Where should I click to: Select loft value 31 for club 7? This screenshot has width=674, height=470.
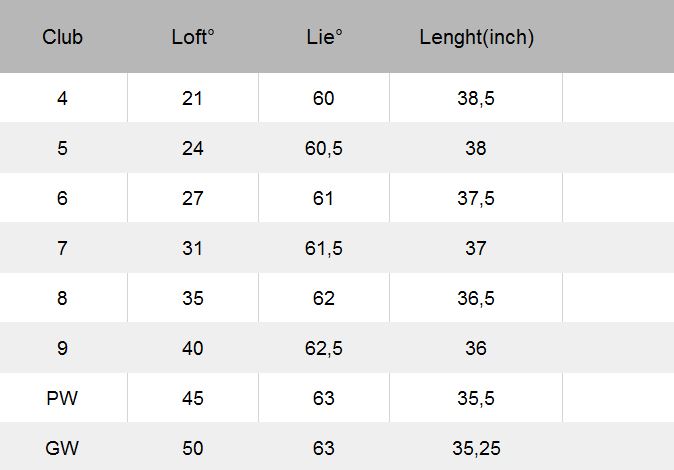[x=193, y=249]
